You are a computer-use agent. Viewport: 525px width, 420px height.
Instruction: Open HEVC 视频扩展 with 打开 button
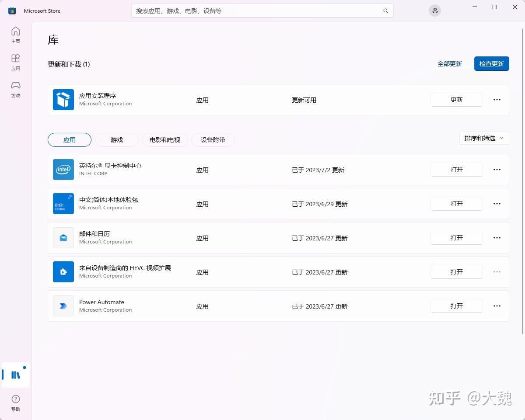(457, 272)
